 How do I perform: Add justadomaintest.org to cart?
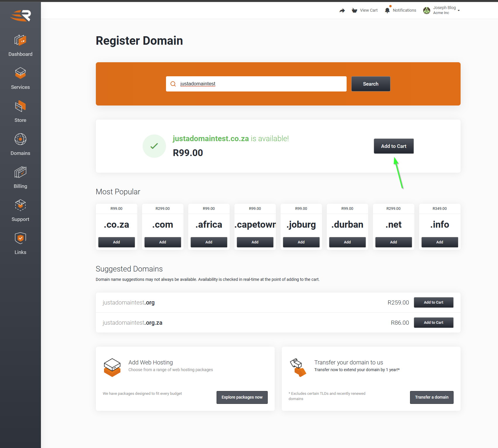coord(433,302)
